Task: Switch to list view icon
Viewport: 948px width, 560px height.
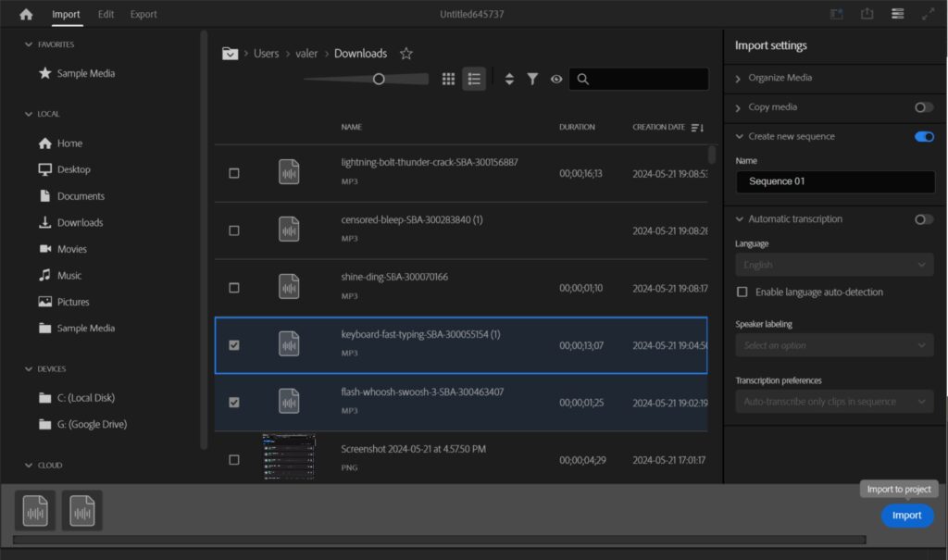Action: [474, 80]
